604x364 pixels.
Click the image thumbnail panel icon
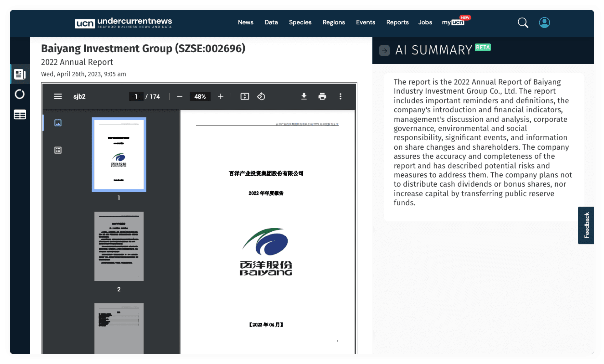[x=58, y=123]
